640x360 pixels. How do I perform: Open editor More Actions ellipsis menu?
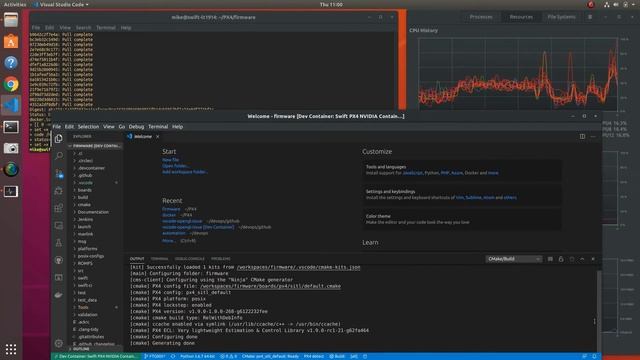pos(593,136)
